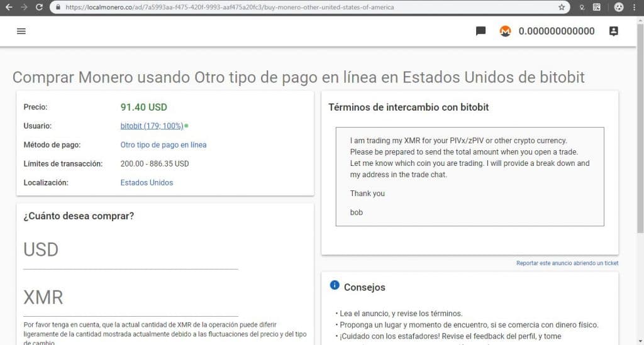644x345 pixels.
Task: Click the price 91.40 USD
Action: point(143,107)
